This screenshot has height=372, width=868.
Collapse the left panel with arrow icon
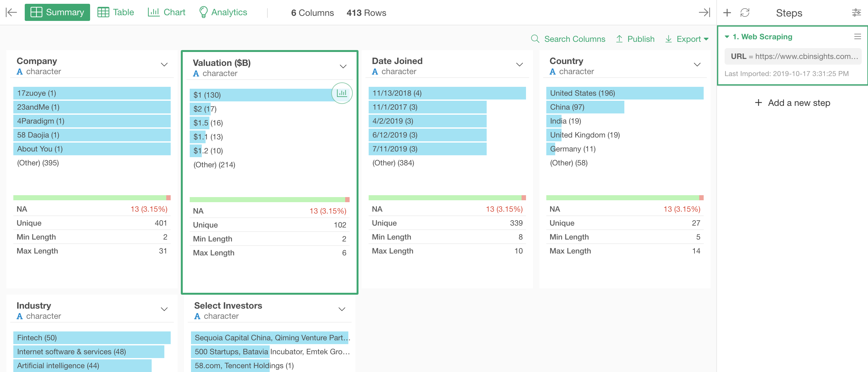click(11, 12)
